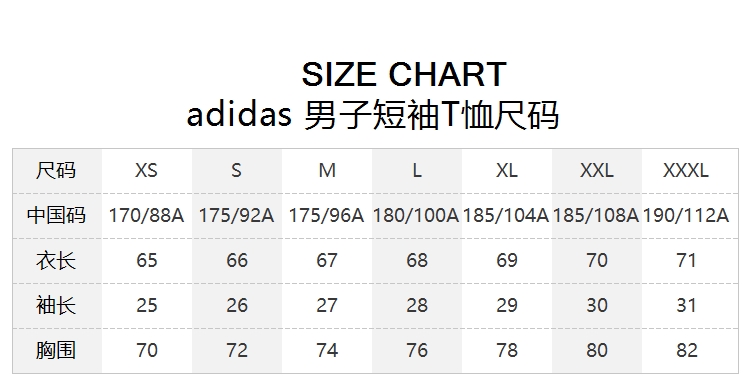Click the 胸围 value 74

327,350
